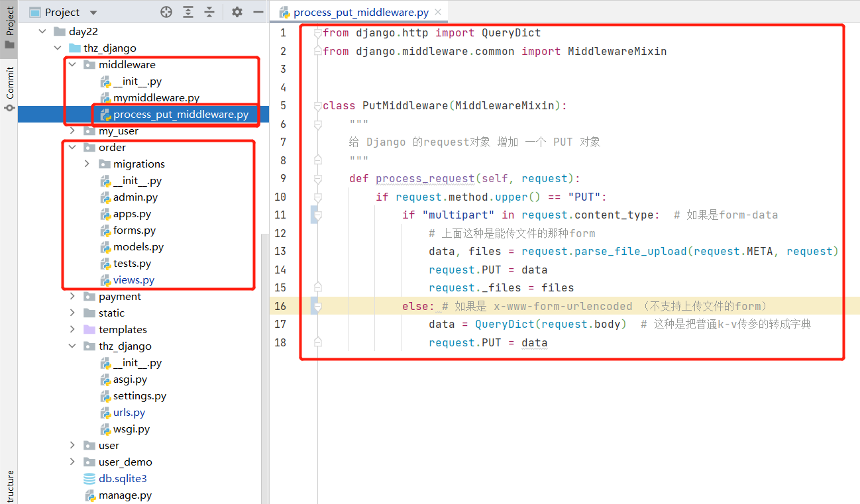
Task: Hide the Project panel with minus icon
Action: click(x=258, y=12)
